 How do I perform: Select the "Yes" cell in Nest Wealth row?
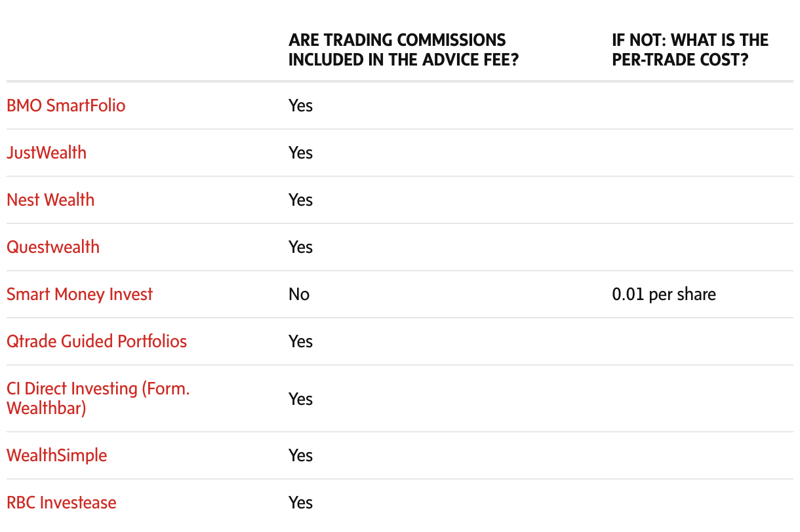point(300,200)
